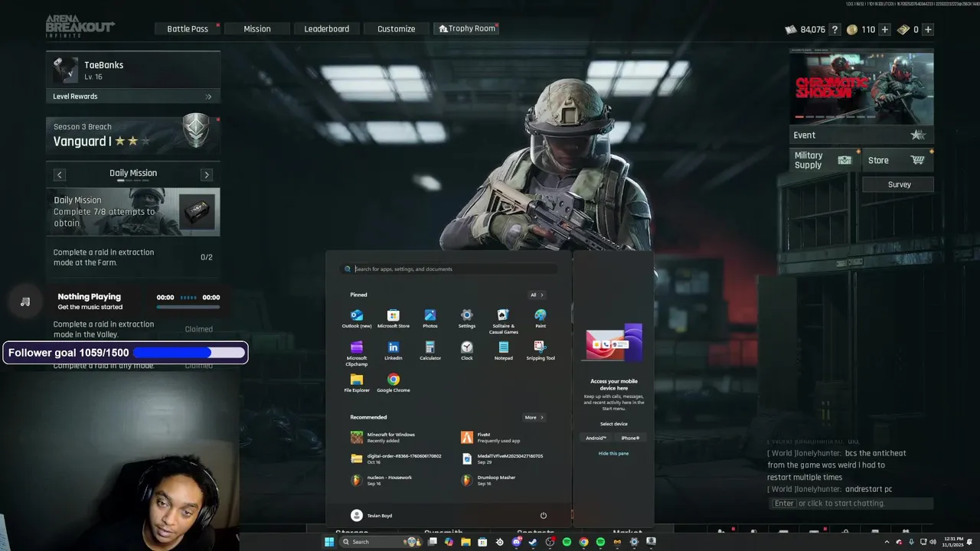The width and height of the screenshot is (980, 551).
Task: Open the Snipping Tool
Action: click(541, 350)
